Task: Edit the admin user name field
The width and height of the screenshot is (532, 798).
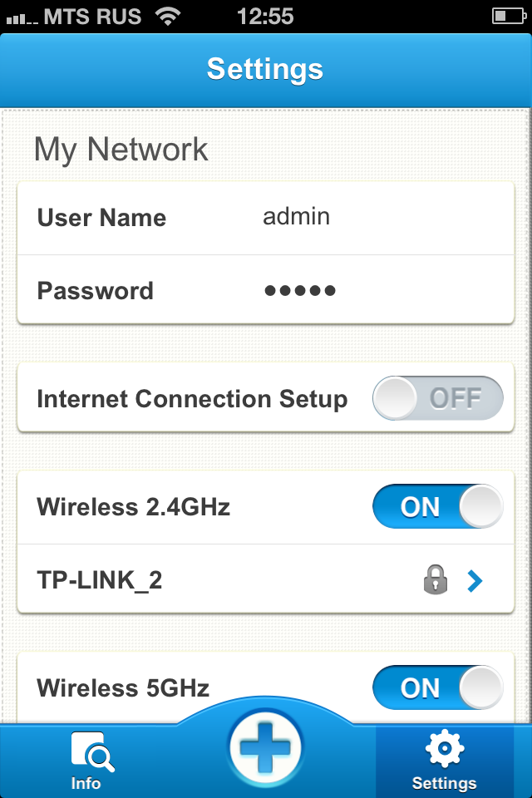Action: 297,217
